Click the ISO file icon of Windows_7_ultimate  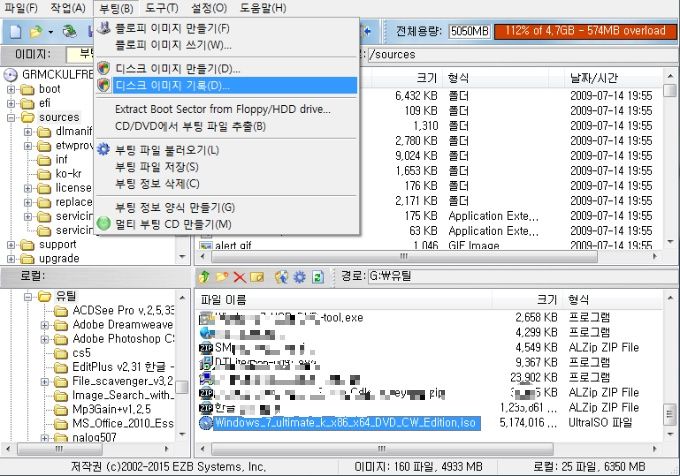point(206,423)
